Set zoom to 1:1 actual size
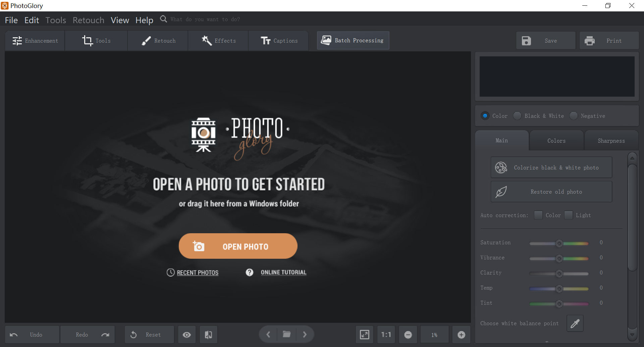Viewport: 644px width, 347px height. coord(386,335)
